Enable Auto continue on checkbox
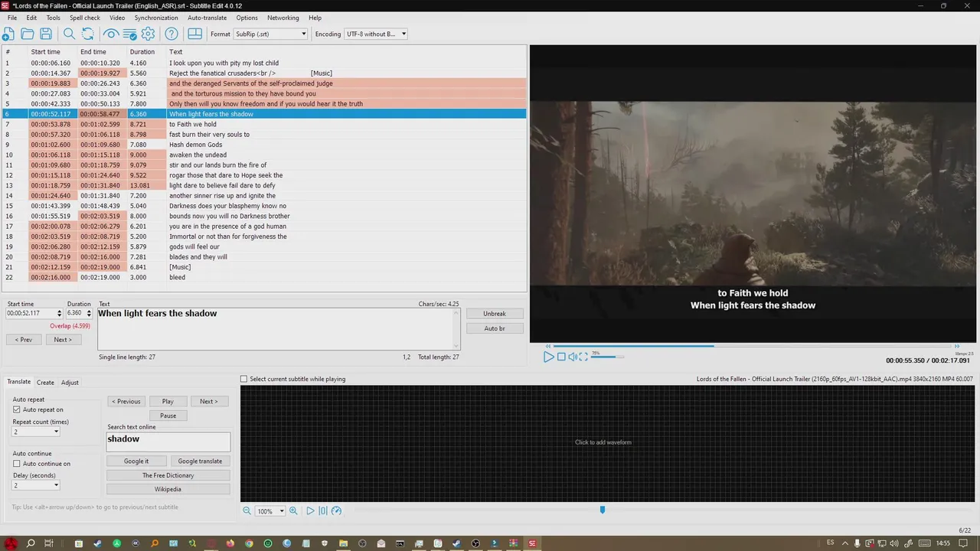The width and height of the screenshot is (980, 551). coord(17,464)
